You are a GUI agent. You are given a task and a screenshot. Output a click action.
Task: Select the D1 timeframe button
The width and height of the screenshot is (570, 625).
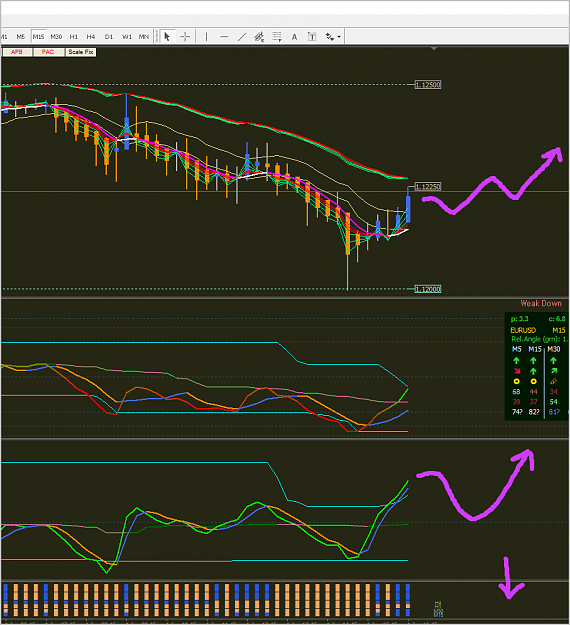coord(109,37)
